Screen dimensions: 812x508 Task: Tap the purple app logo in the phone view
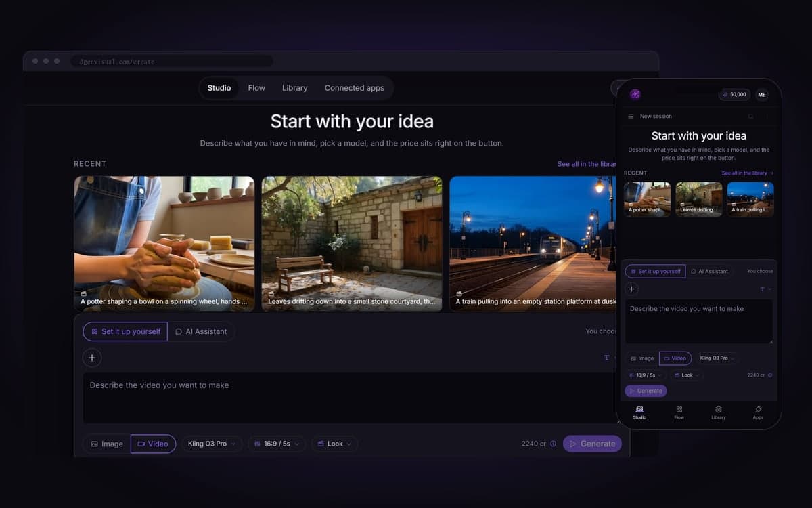click(635, 94)
